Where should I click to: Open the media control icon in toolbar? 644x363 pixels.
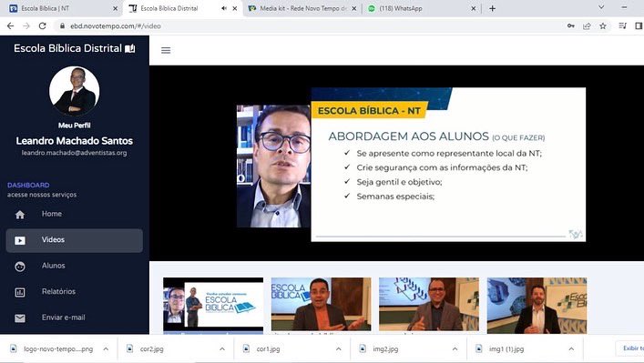tap(623, 25)
